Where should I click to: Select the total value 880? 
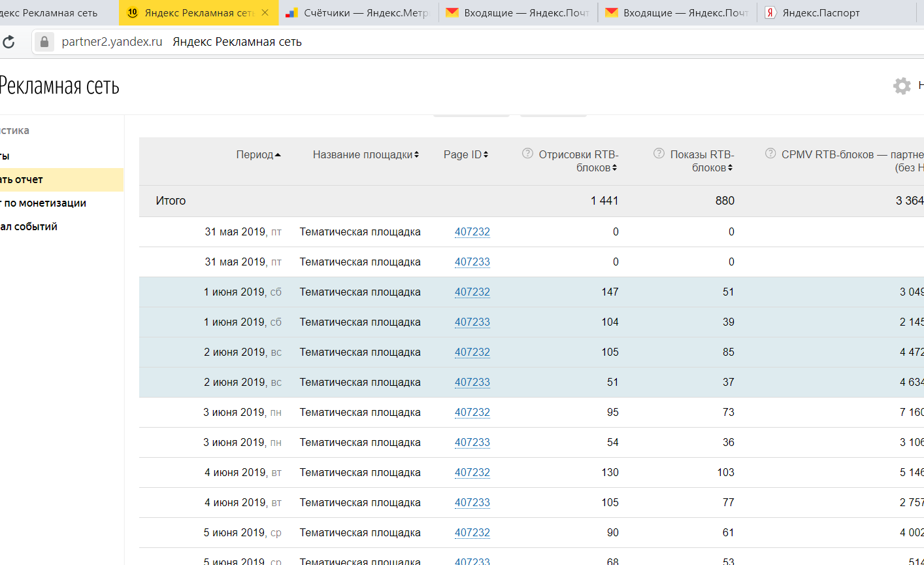(x=725, y=201)
